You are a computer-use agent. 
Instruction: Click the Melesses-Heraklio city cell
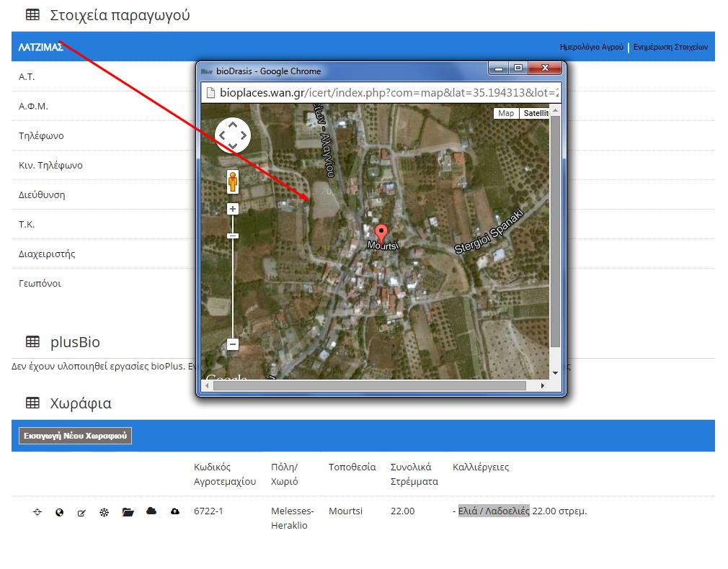[x=293, y=518]
